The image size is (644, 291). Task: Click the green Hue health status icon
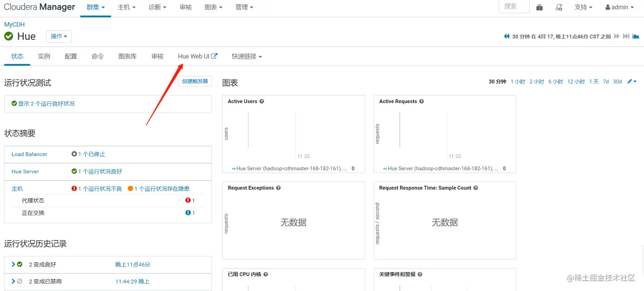(9, 36)
